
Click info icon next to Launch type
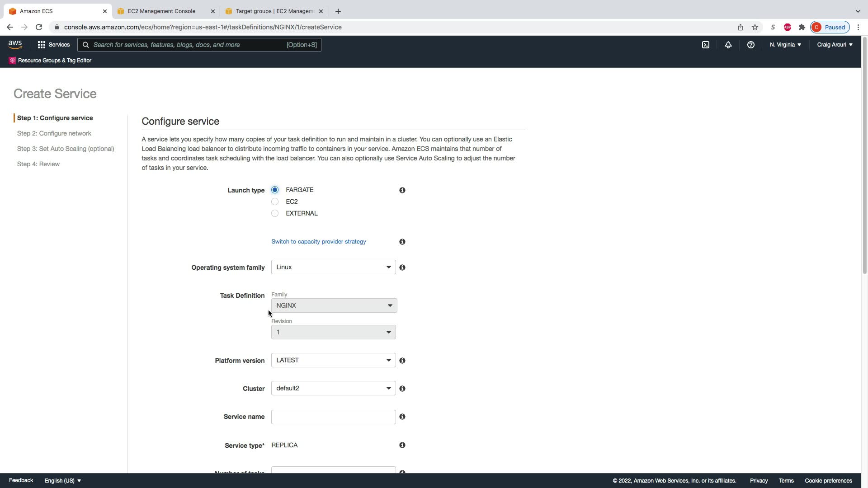click(x=402, y=190)
